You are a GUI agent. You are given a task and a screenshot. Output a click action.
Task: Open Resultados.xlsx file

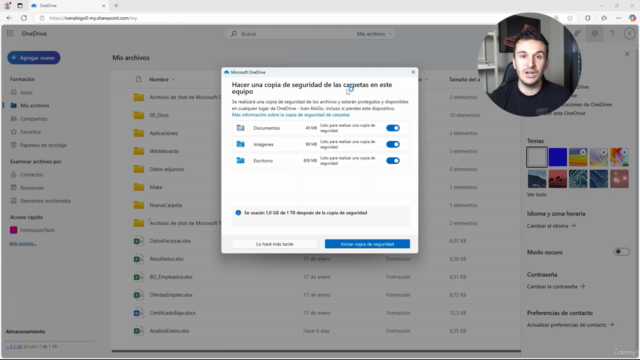point(167,259)
